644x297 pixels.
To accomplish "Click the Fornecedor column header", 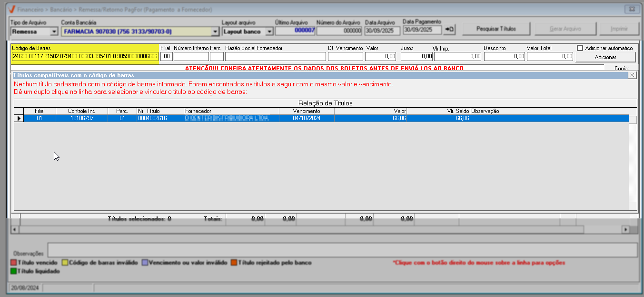I will coord(231,111).
